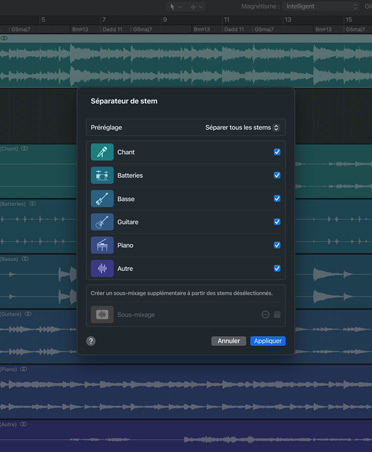Click the 'Séparateur de stem' dialog title

[124, 101]
